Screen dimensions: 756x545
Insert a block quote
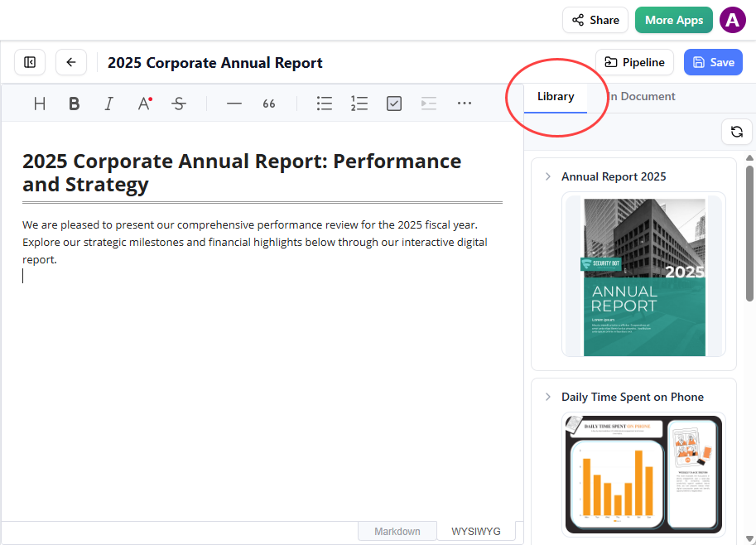(269, 104)
